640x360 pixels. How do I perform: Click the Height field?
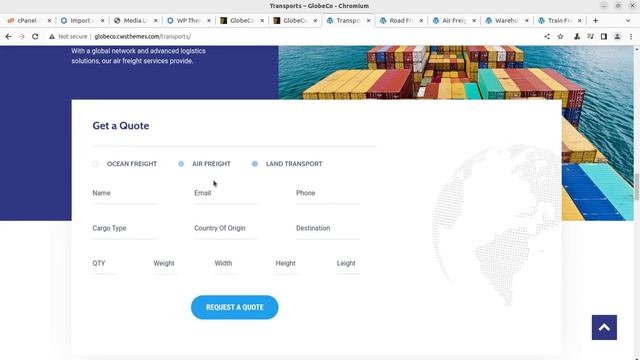tap(287, 264)
